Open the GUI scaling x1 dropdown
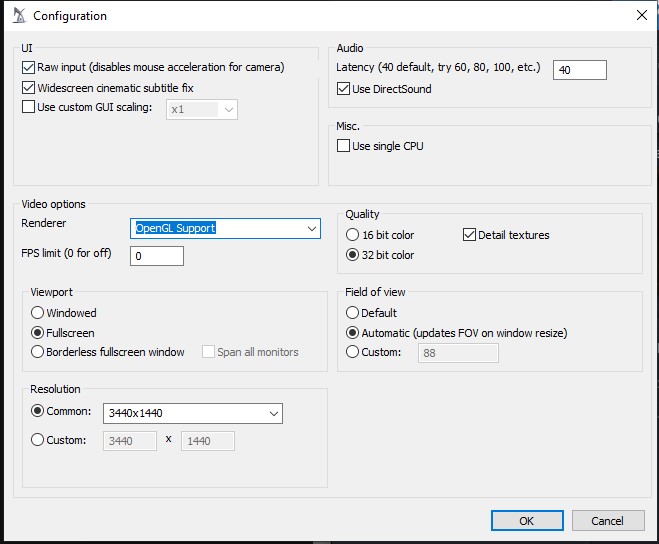Screen dimensions: 659x544 click(x=202, y=110)
